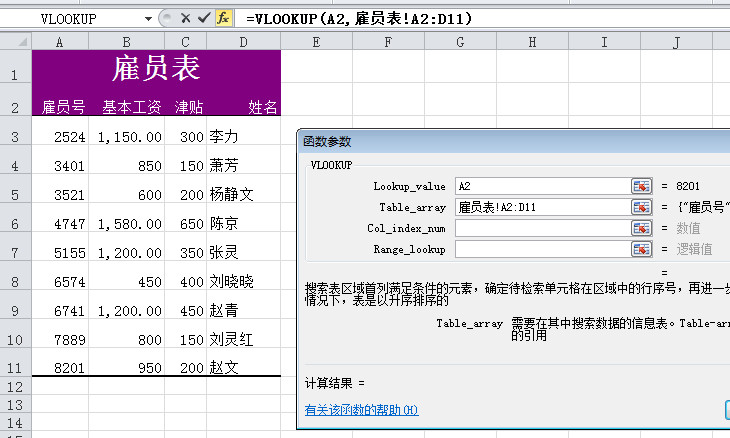Screen dimensions: 730x438
Task: Select row 5 header
Action: tap(15, 194)
